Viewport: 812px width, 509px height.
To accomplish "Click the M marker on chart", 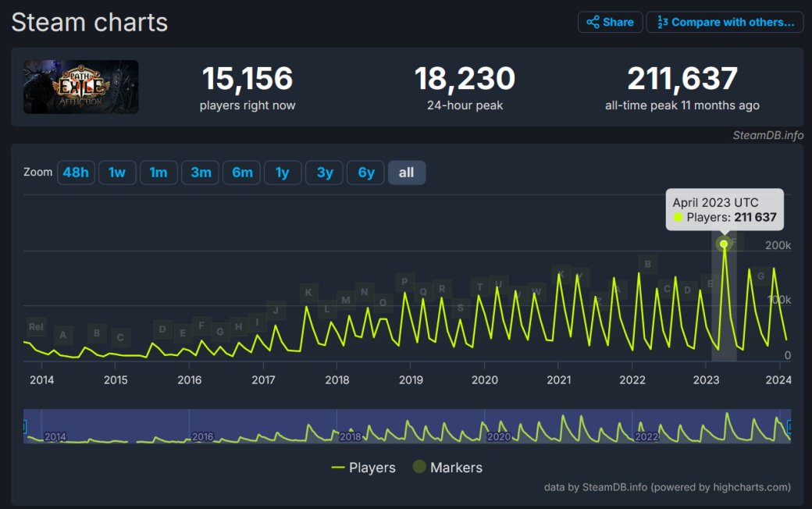I will (x=346, y=300).
